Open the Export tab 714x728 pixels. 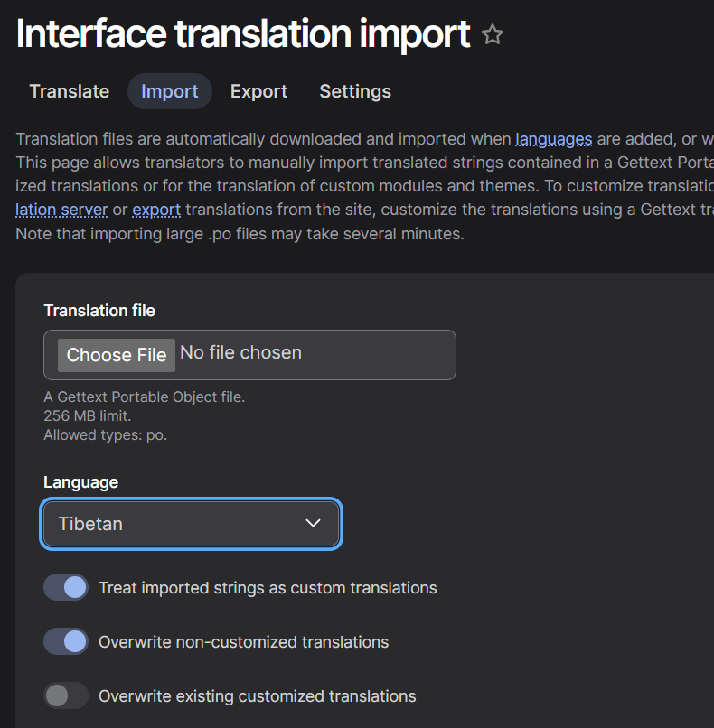[x=258, y=91]
